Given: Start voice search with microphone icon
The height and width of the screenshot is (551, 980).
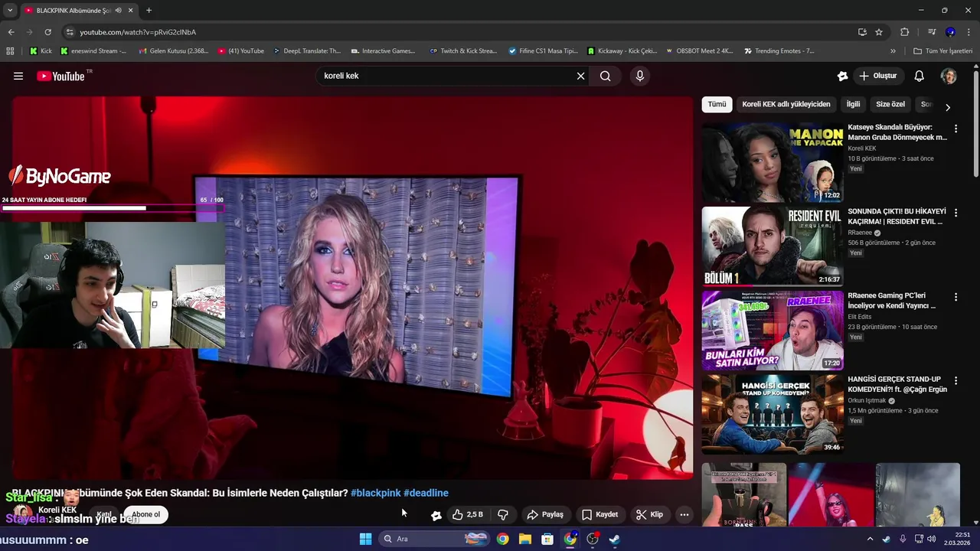Looking at the screenshot, I should tap(640, 76).
